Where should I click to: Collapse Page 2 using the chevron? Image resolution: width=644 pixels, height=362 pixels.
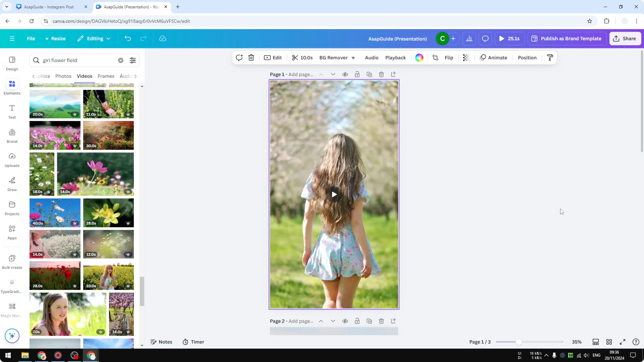pyautogui.click(x=333, y=321)
